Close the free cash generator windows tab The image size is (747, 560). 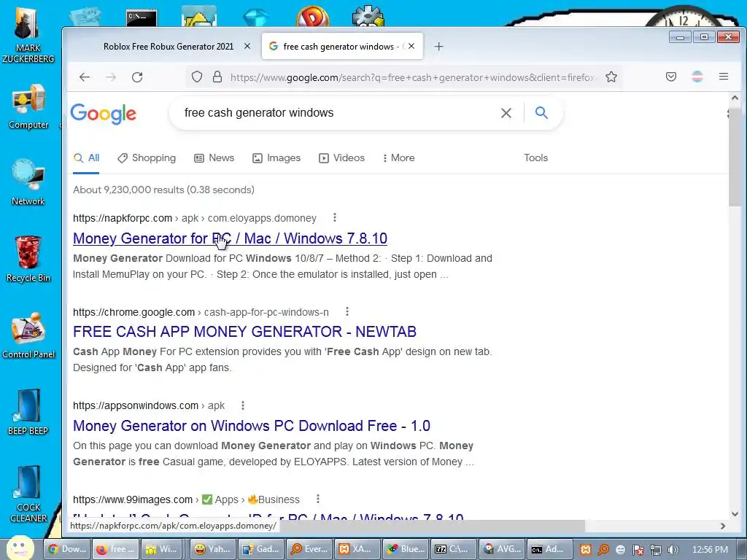(x=411, y=46)
